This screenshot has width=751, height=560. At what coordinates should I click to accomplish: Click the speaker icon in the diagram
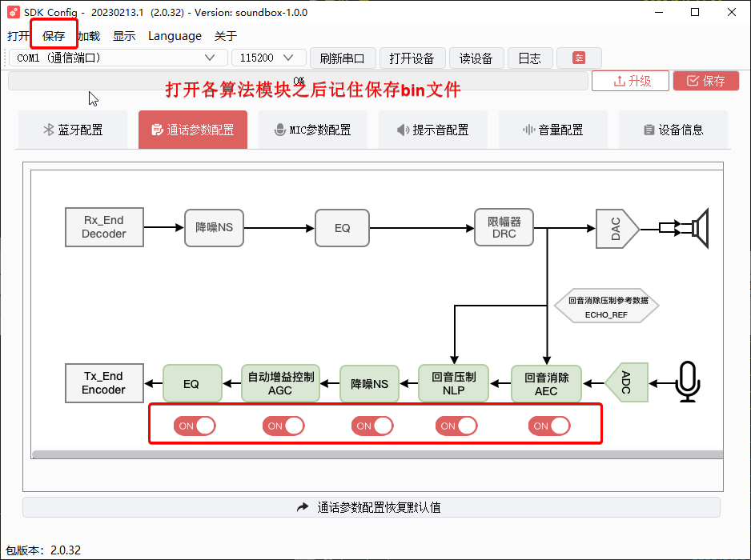(701, 228)
